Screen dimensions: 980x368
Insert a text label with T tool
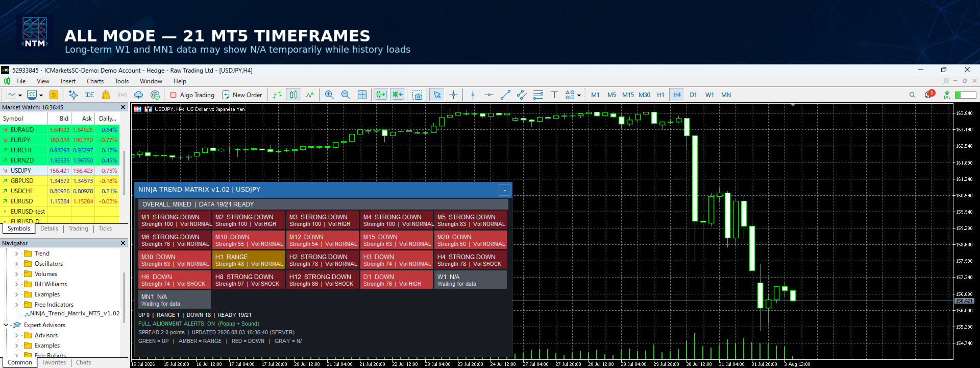[554, 95]
